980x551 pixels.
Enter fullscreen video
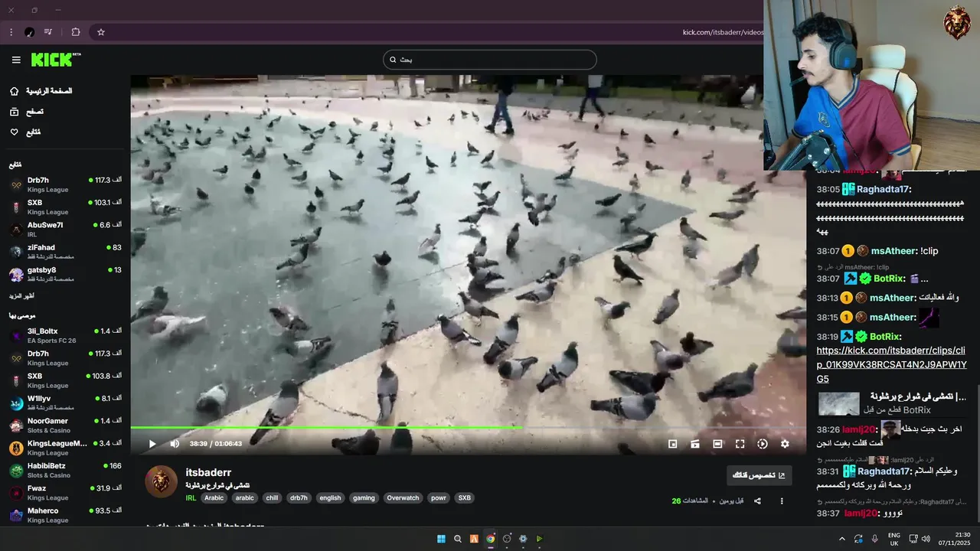[740, 444]
